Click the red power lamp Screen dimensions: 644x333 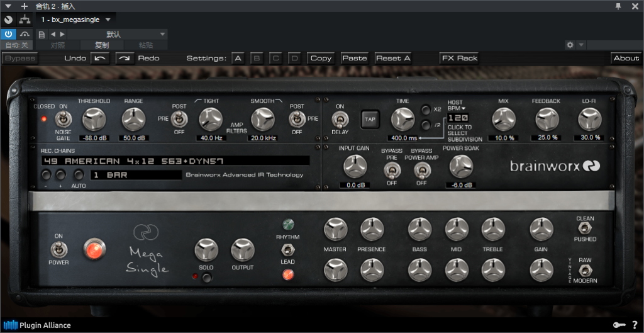[94, 249]
